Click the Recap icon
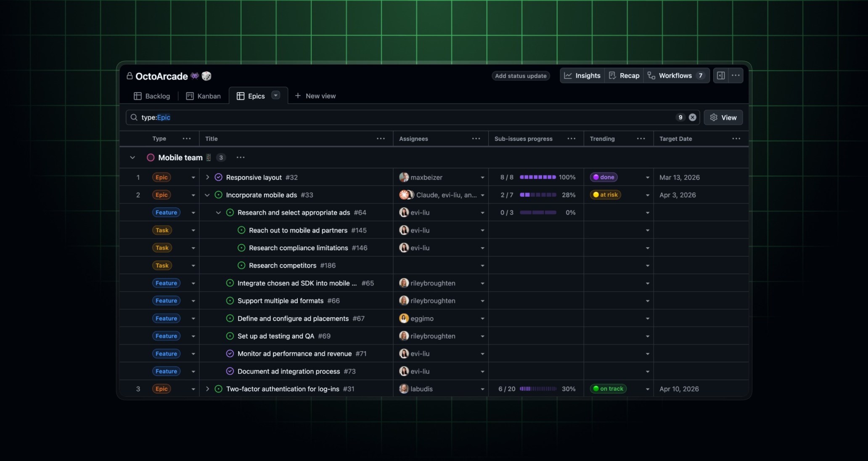The image size is (868, 461). (x=612, y=76)
